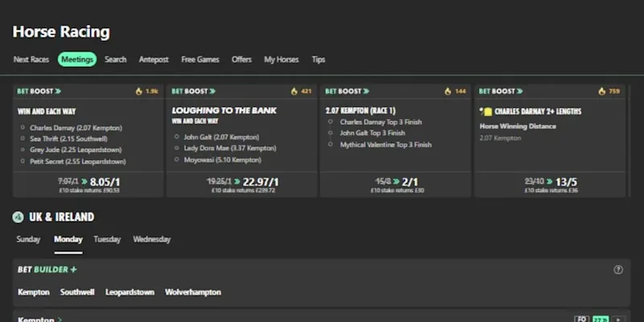Click the Charles Darnay 2+ Lengths title
Screen dimensions: 644x322
pos(538,111)
